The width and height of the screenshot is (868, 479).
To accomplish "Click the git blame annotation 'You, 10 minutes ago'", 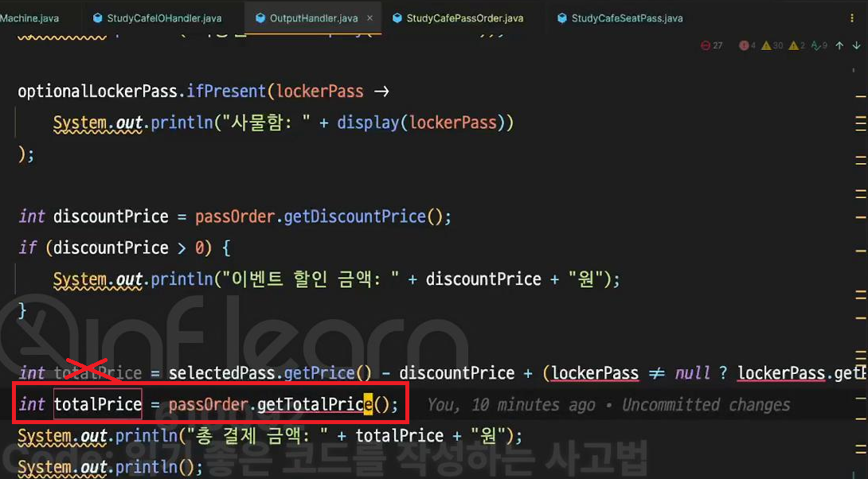I will pos(511,405).
